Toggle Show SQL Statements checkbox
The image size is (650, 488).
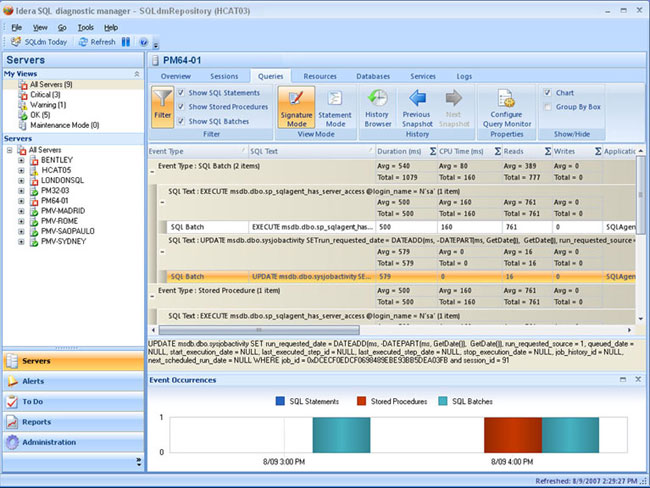click(x=181, y=92)
